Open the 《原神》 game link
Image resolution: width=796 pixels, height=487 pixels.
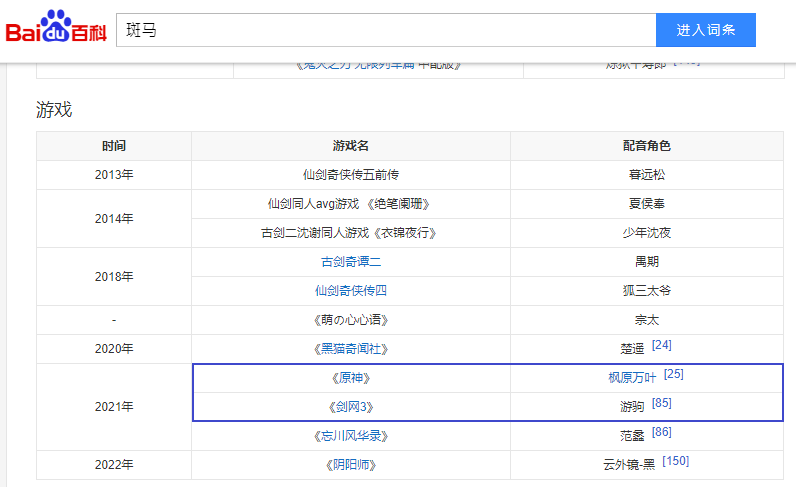click(351, 378)
